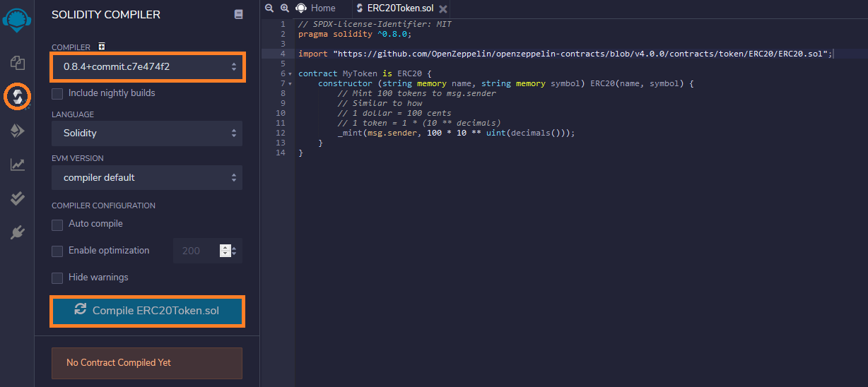Enable Include nightly builds checkbox
Screen dimensions: 868x387
pyautogui.click(x=57, y=93)
